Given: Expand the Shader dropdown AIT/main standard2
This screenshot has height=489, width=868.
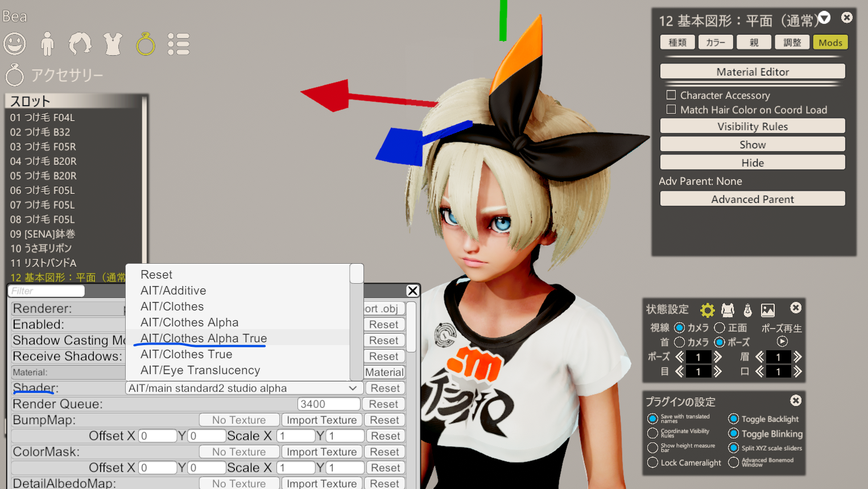Looking at the screenshot, I should (x=244, y=388).
